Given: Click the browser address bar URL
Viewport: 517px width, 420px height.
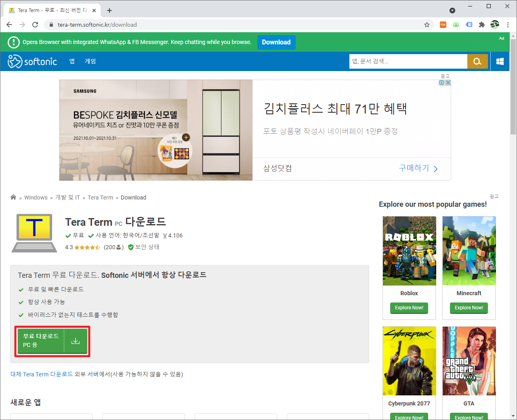Looking at the screenshot, I should coord(97,25).
